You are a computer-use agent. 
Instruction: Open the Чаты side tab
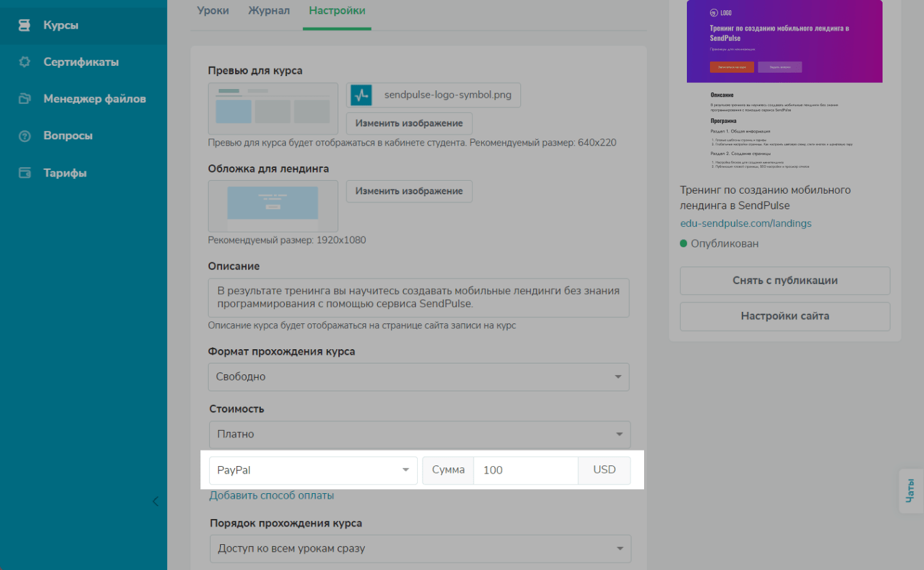point(910,491)
